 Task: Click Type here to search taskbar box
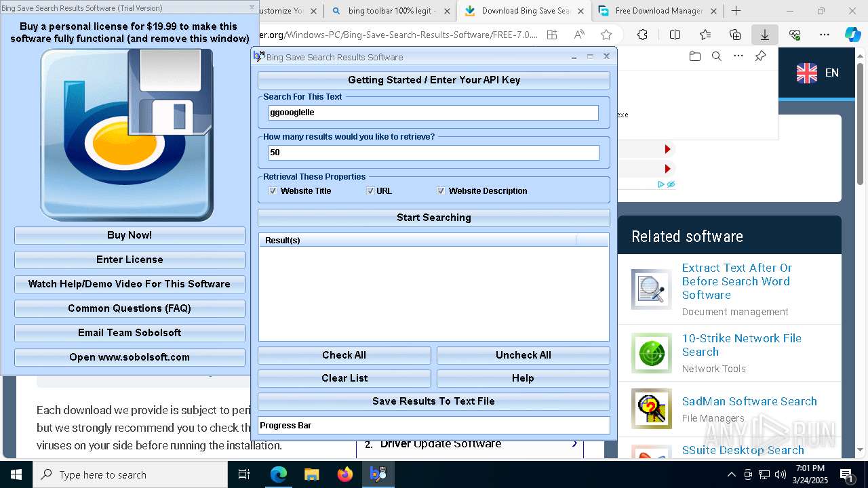(x=130, y=474)
